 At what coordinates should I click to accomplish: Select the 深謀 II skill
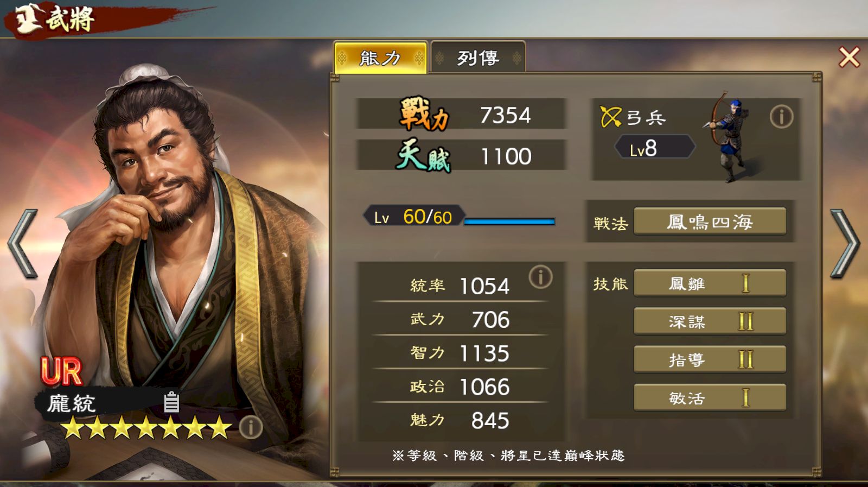[x=710, y=321]
